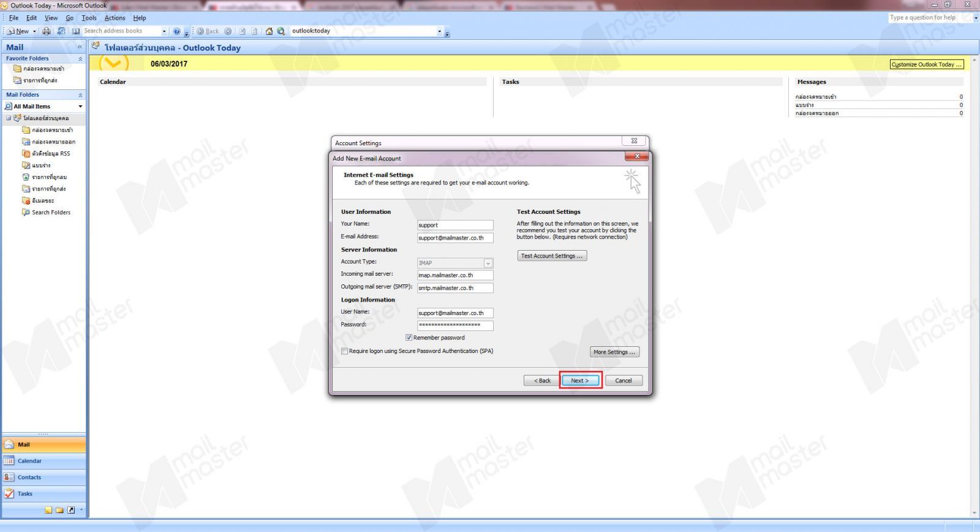Open the Go menu
This screenshot has height=532, width=980.
tap(70, 18)
